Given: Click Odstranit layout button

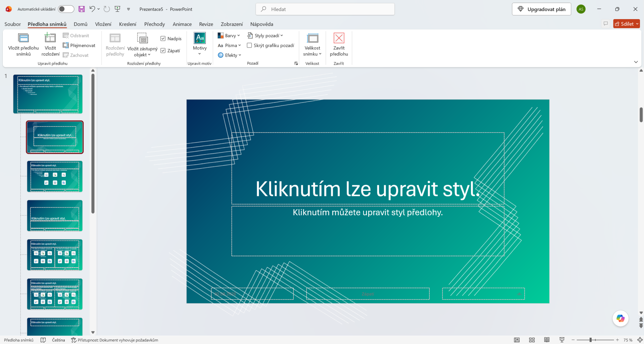Looking at the screenshot, I should pyautogui.click(x=76, y=36).
